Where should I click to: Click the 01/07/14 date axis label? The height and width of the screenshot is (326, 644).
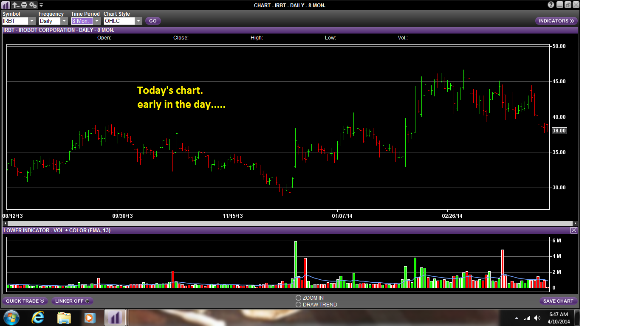[342, 216]
